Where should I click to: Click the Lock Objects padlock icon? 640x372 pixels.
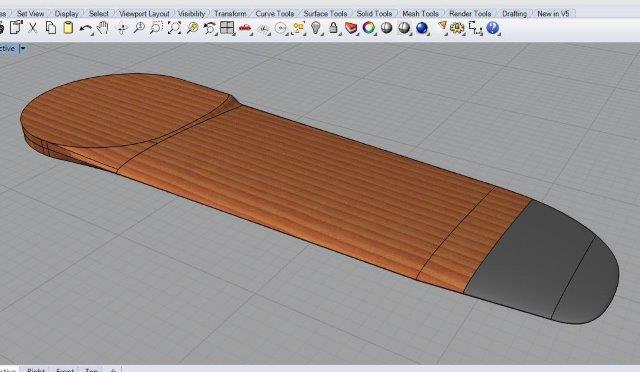[333, 28]
